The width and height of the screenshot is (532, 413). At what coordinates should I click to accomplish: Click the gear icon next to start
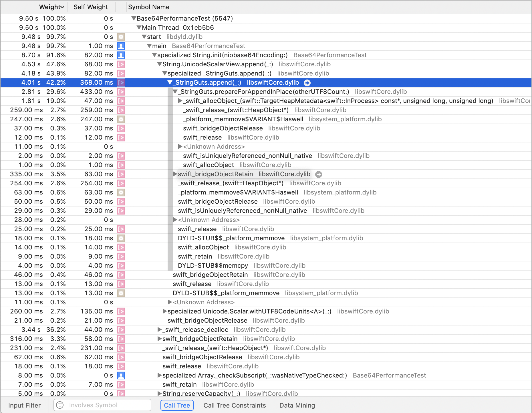121,37
